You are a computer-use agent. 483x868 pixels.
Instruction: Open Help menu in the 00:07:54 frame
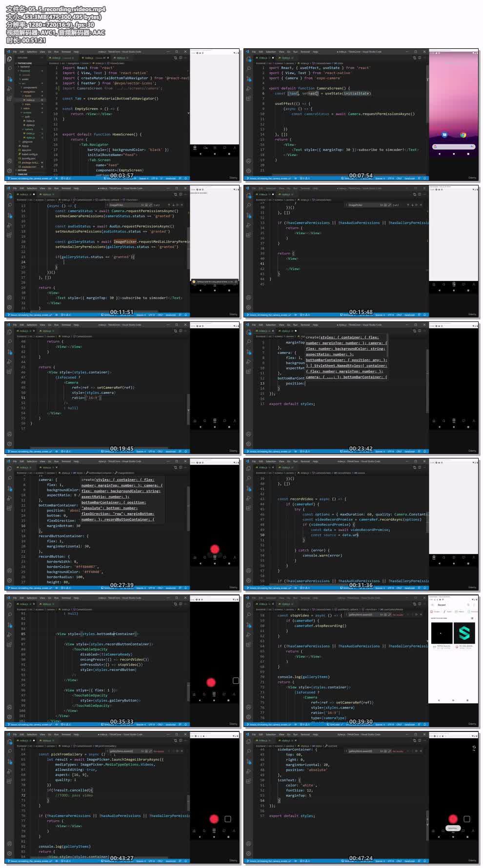[315, 52]
